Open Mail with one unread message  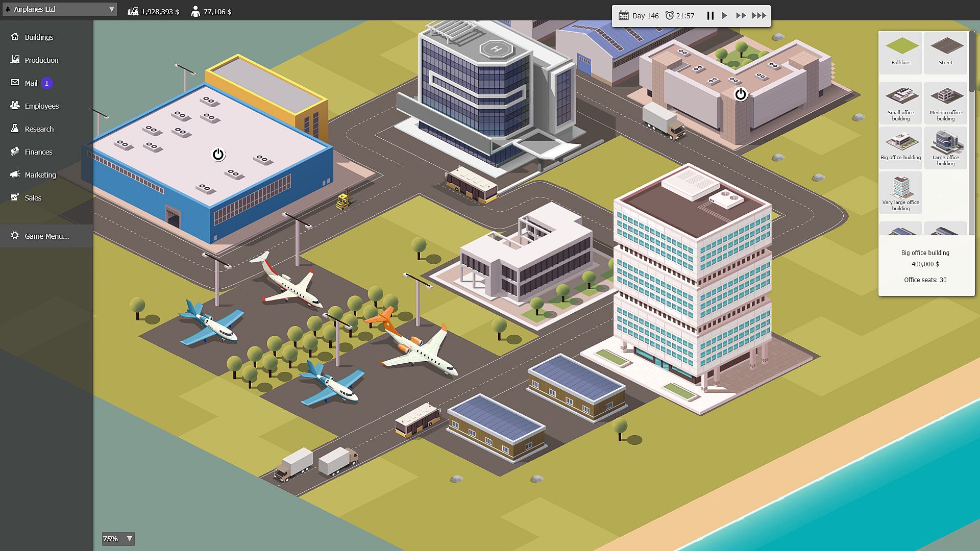(x=32, y=83)
